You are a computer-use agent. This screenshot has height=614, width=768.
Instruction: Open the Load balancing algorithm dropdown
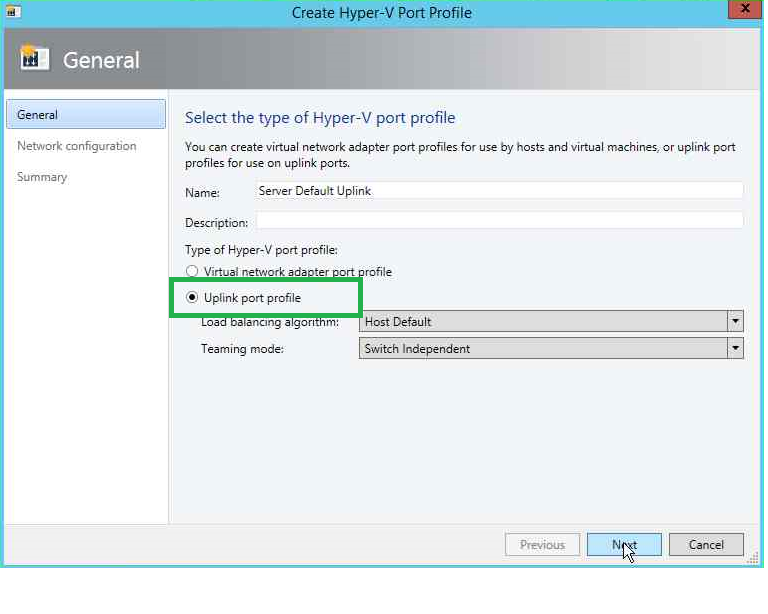[551, 321]
